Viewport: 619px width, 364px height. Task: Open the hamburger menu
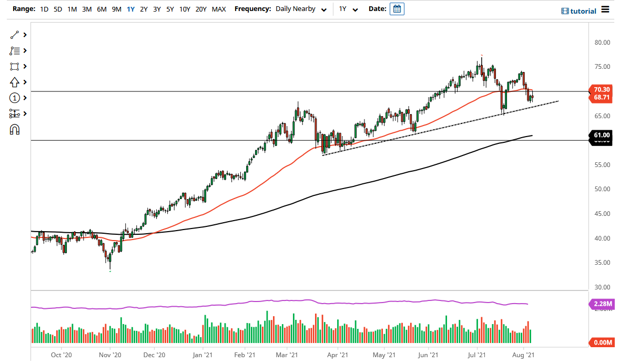[x=605, y=9]
